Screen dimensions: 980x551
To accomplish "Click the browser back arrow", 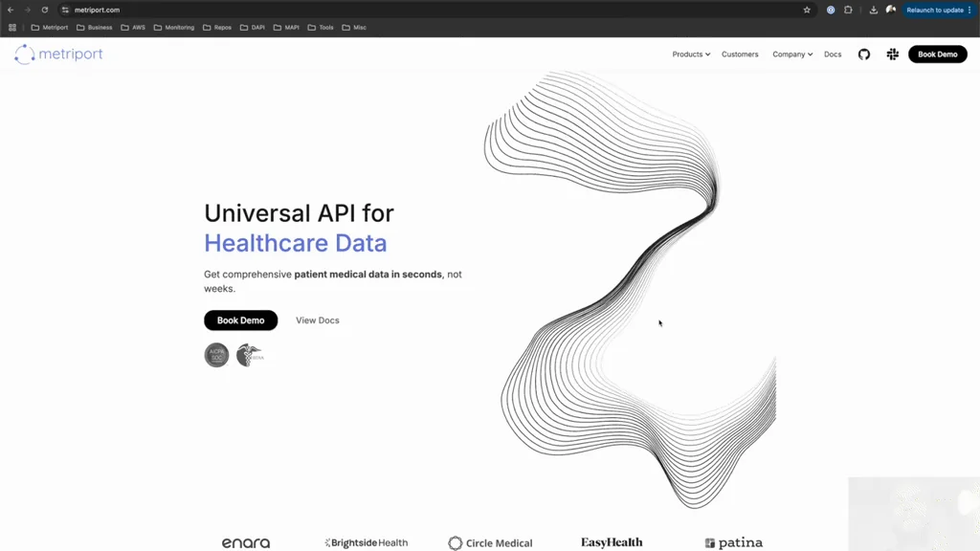I will click(x=11, y=10).
